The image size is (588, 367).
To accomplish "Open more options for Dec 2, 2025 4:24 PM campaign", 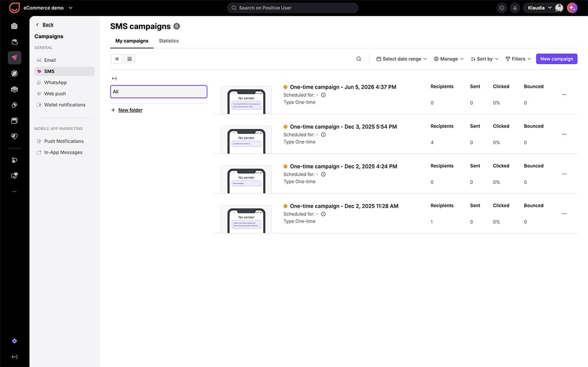I will [x=564, y=174].
